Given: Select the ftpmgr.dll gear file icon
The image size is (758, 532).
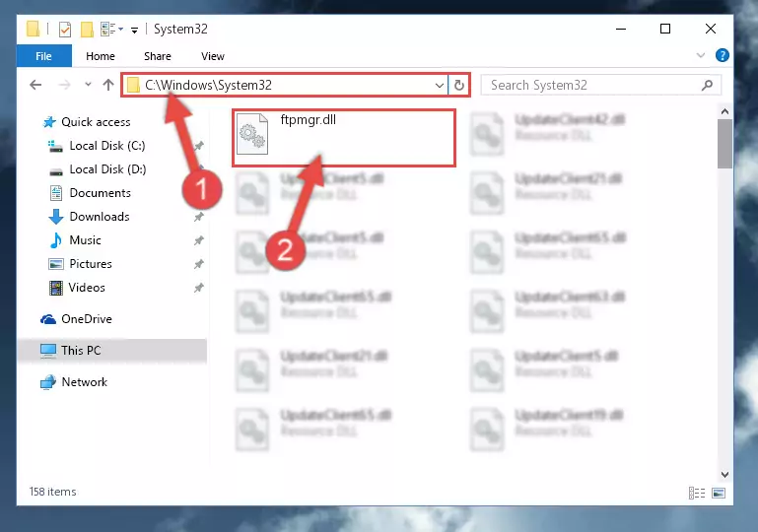Looking at the screenshot, I should click(x=252, y=134).
